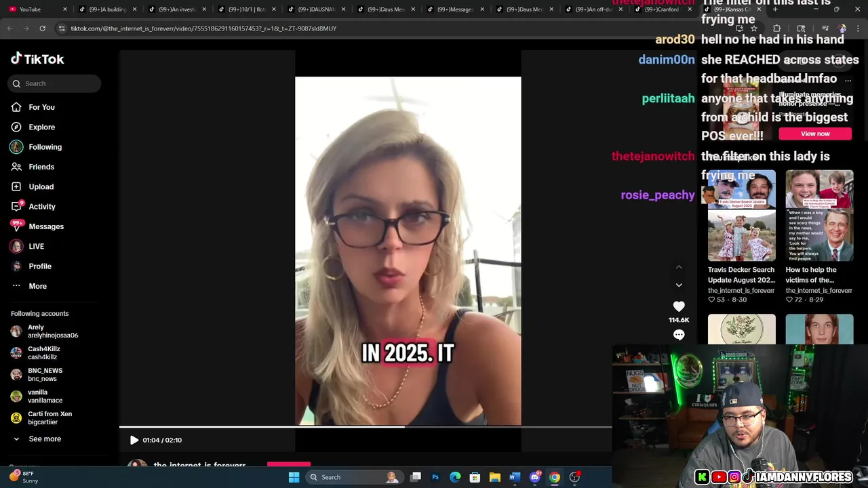Open File Explorer from taskbar
This screenshot has height=488, width=868.
(x=495, y=477)
